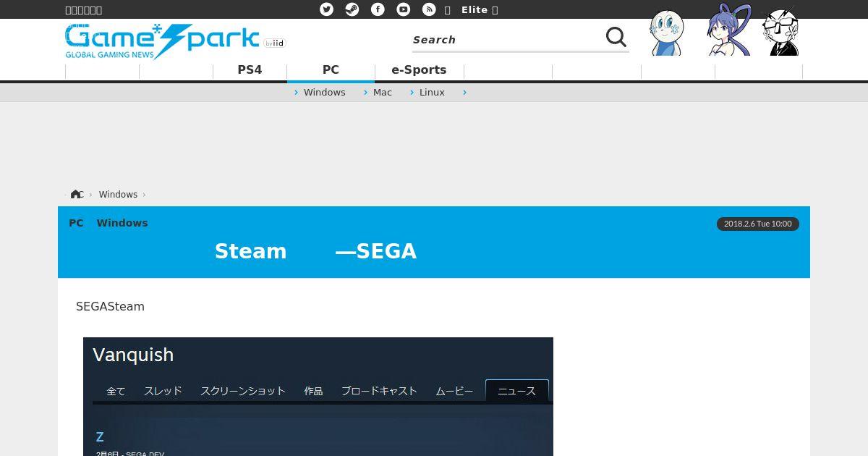Go to Mac subcategory
The image size is (868, 456).
click(383, 93)
